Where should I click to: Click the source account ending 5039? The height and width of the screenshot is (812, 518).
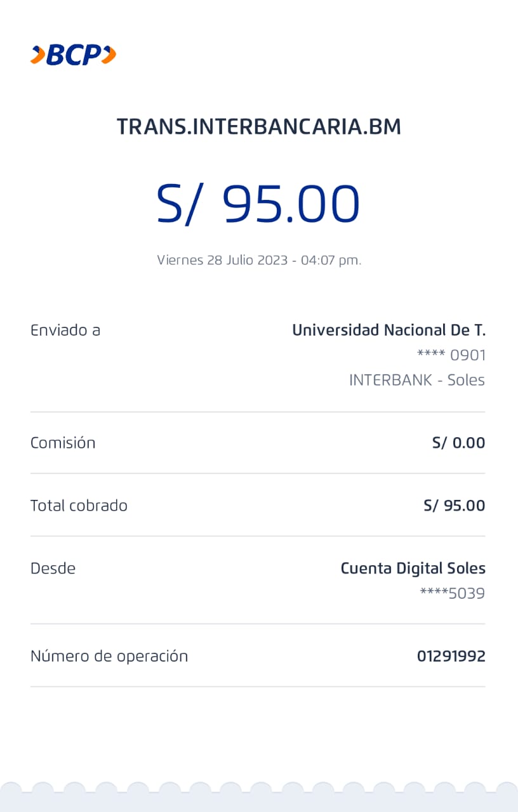(453, 594)
